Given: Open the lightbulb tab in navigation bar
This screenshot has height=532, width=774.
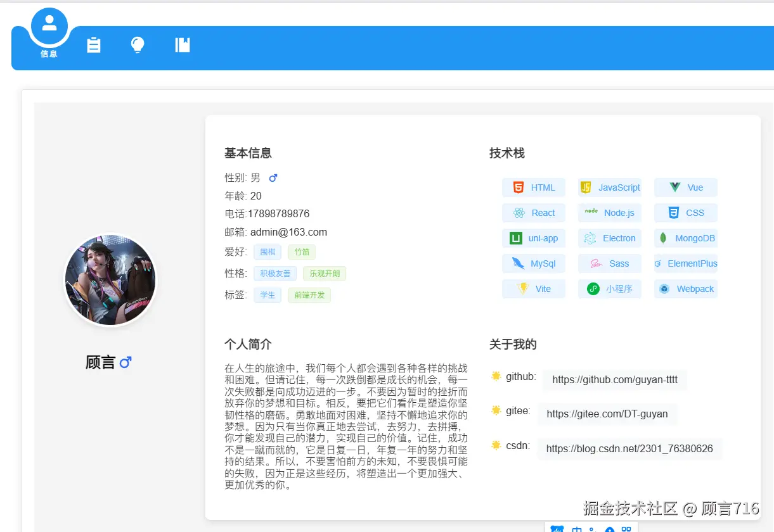Looking at the screenshot, I should [138, 45].
